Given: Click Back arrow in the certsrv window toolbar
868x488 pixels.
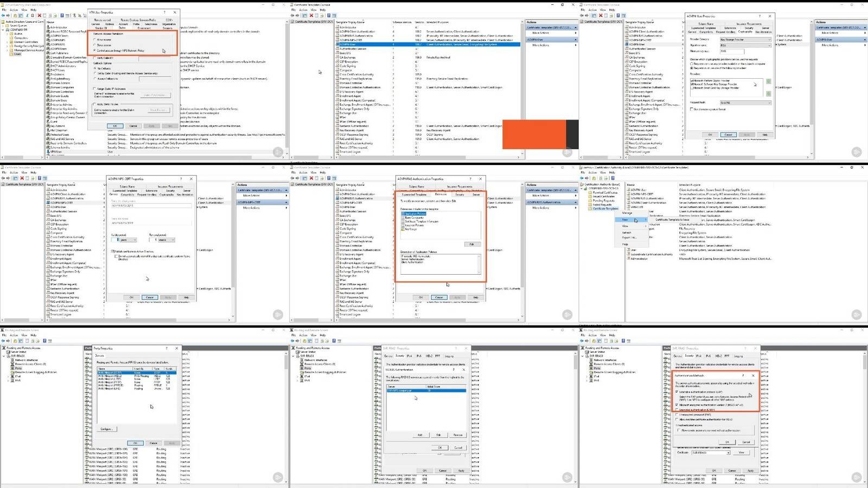Looking at the screenshot, I should pos(583,178).
